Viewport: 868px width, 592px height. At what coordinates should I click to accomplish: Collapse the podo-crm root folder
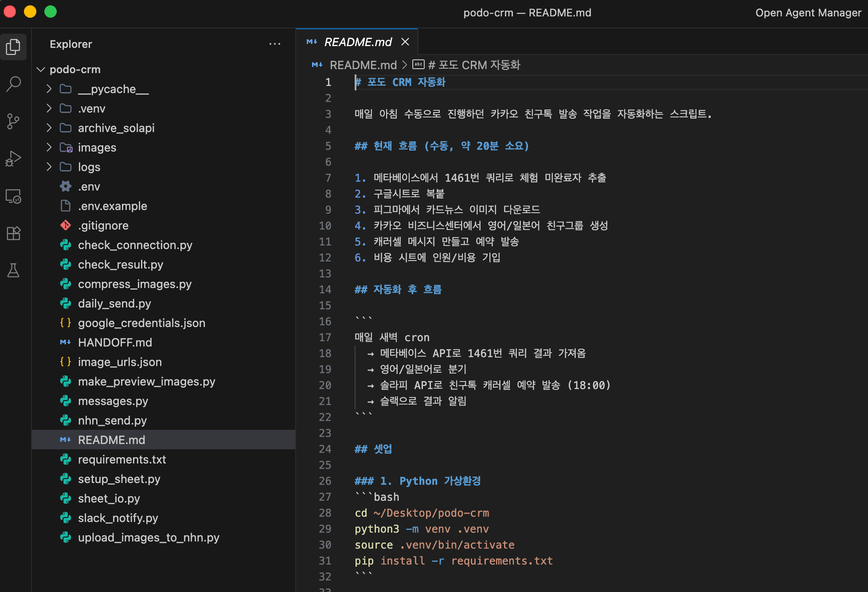pyautogui.click(x=164, y=70)
